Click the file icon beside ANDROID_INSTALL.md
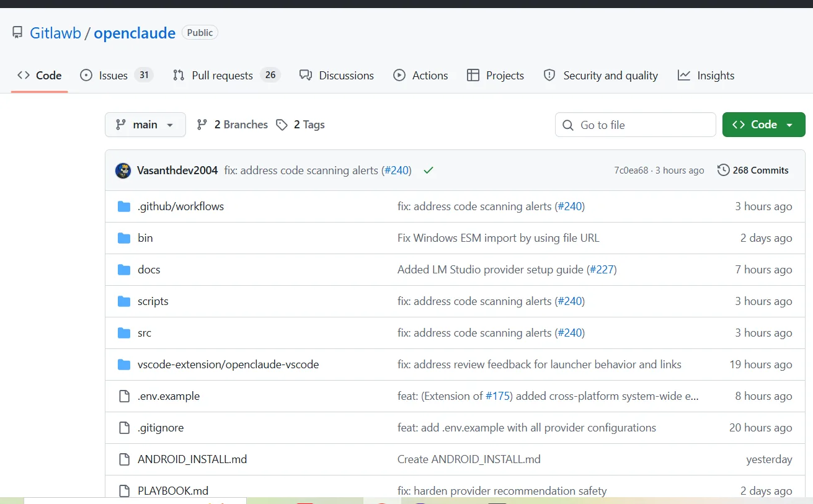813x504 pixels. click(124, 459)
